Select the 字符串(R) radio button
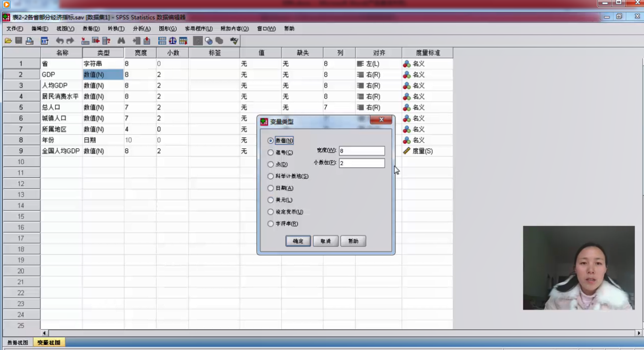The width and height of the screenshot is (644, 350). 270,224
